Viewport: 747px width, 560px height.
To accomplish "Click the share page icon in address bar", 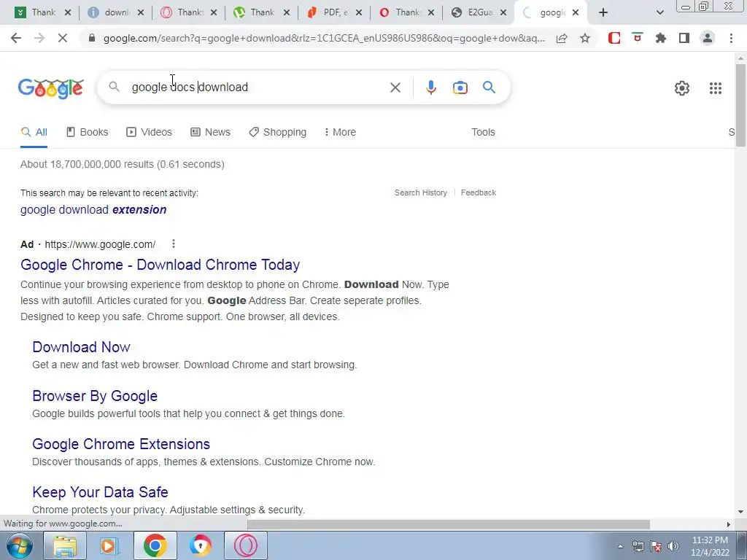I will 562,38.
